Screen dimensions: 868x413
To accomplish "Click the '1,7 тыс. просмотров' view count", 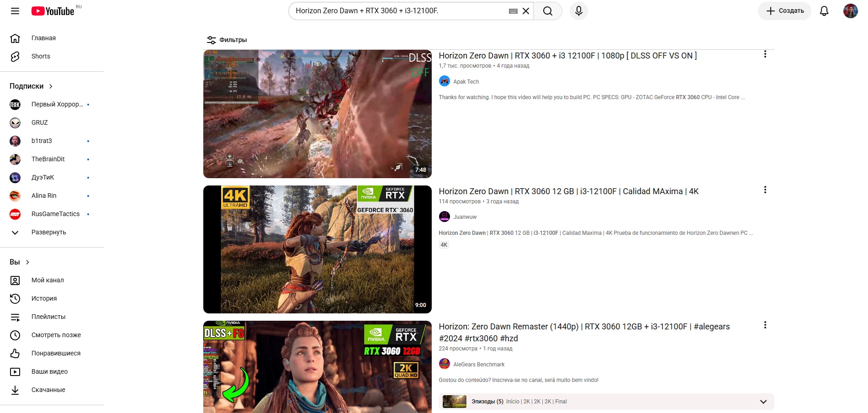I will pyautogui.click(x=465, y=66).
